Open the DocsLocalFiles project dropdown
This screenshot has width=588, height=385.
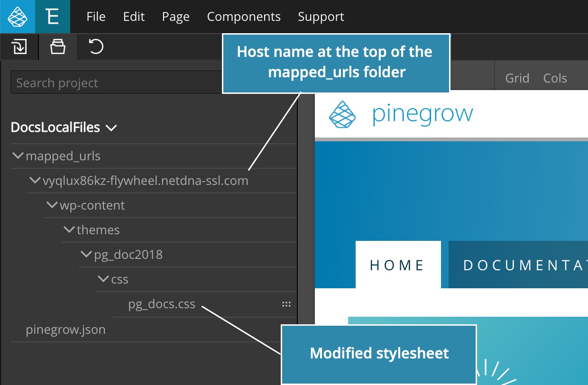click(x=64, y=128)
